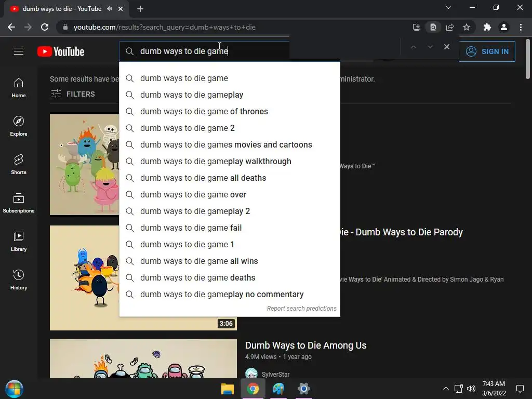The image size is (532, 399).
Task: Open the 3:06 parody video thumbnail
Action: pyautogui.click(x=85, y=277)
